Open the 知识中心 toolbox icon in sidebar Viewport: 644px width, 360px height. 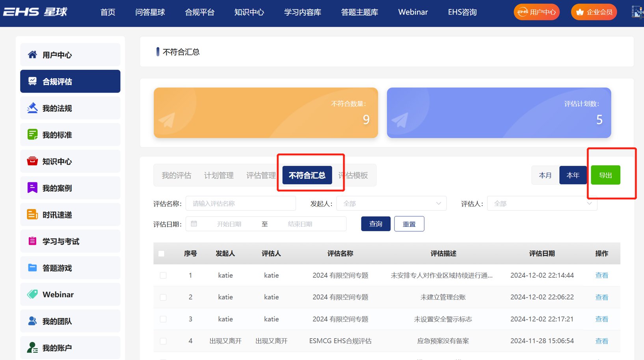(x=32, y=161)
